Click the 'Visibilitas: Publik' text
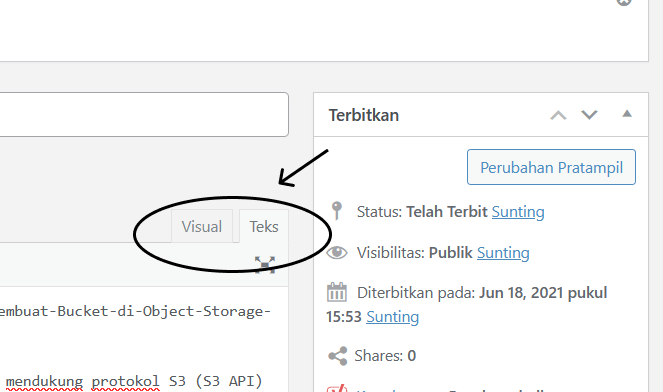663x392 pixels. [414, 252]
